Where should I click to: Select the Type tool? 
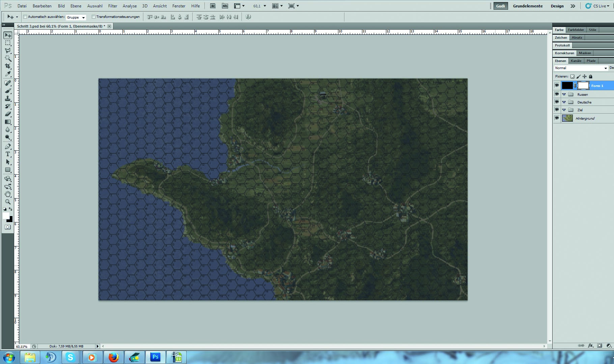(8, 154)
